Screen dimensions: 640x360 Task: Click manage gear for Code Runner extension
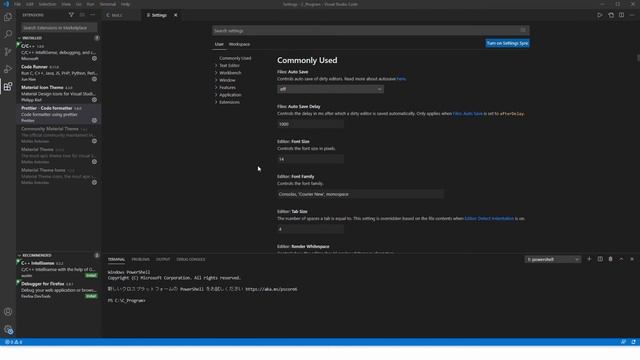point(94,79)
